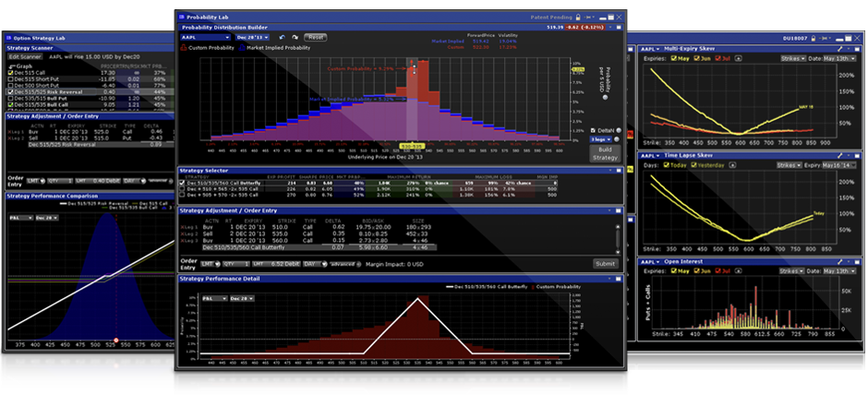Click the Submit order button
The width and height of the screenshot is (868, 406).
pos(605,264)
